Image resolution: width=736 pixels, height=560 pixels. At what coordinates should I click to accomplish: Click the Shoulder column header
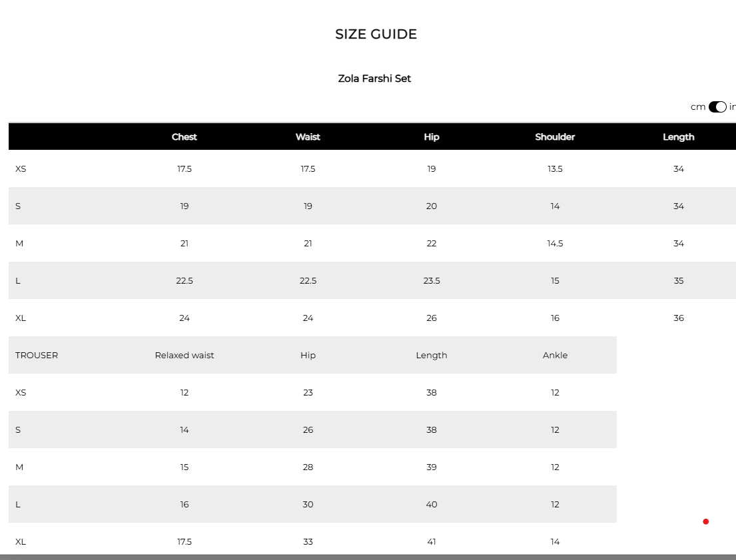click(555, 137)
